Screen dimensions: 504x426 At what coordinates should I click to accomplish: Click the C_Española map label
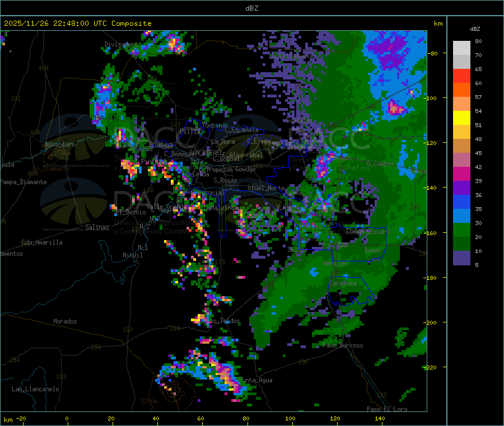(241, 130)
